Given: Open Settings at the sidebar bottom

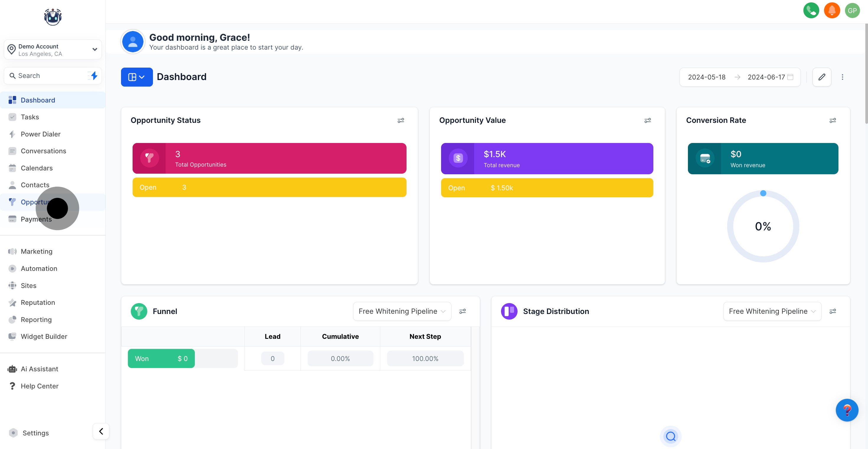Looking at the screenshot, I should point(35,433).
